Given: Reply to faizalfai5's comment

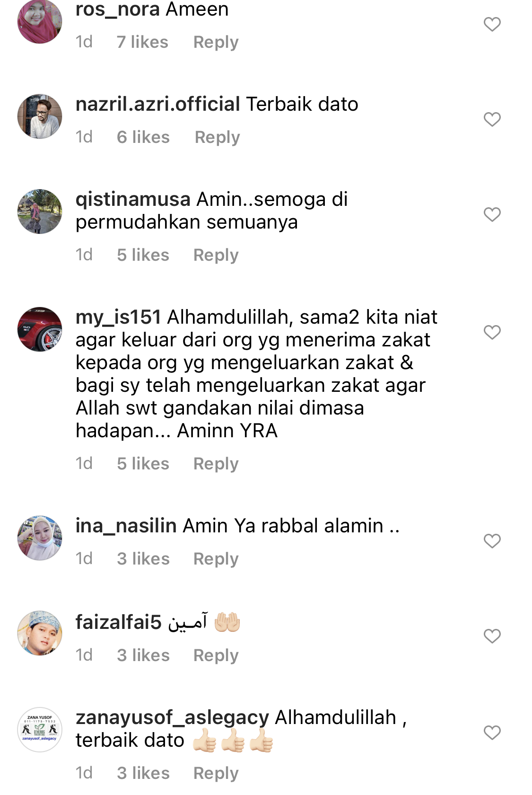Looking at the screenshot, I should 216,655.
